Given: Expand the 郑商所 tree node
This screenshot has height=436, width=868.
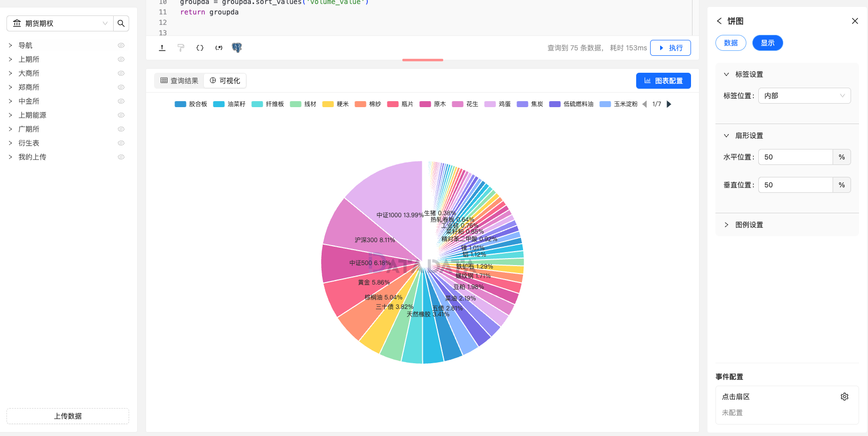Looking at the screenshot, I should [x=10, y=87].
